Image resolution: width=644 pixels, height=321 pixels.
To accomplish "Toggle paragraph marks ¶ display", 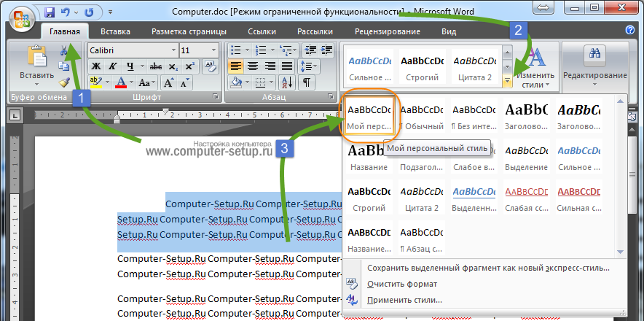I will (307, 82).
